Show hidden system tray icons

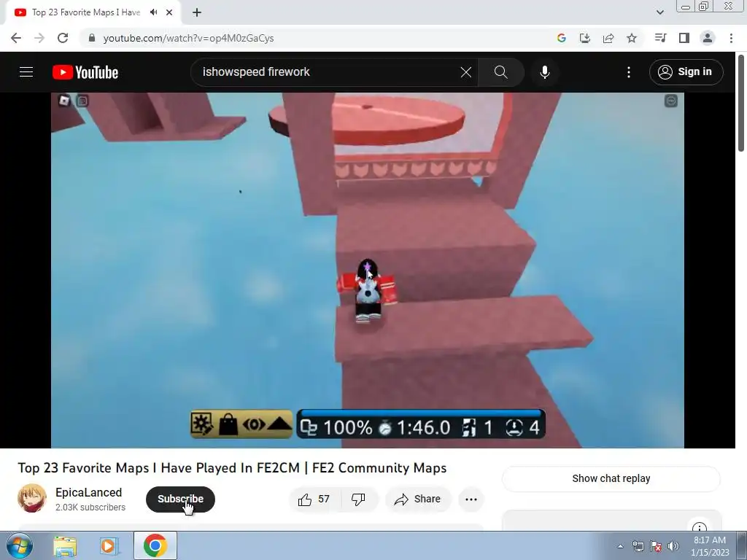pyautogui.click(x=620, y=546)
